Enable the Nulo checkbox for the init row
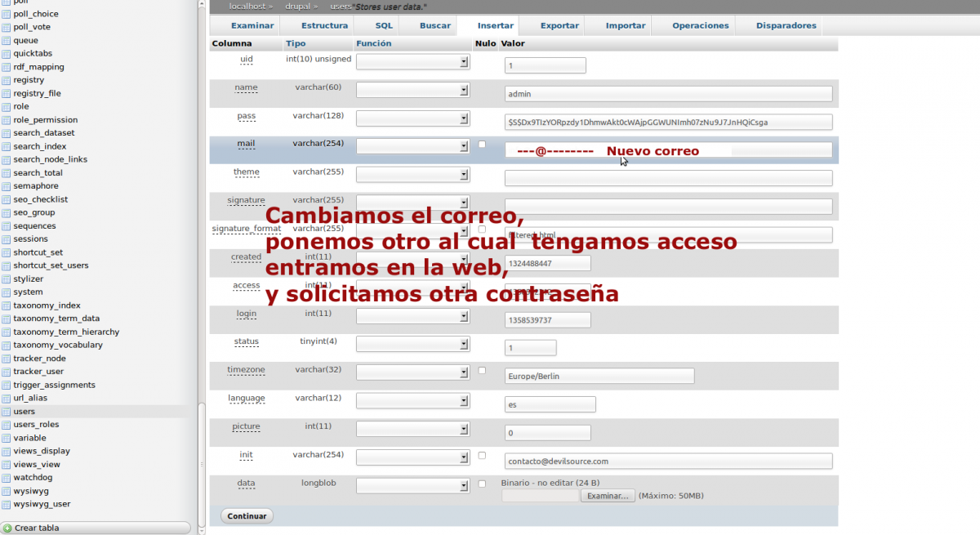 click(482, 456)
